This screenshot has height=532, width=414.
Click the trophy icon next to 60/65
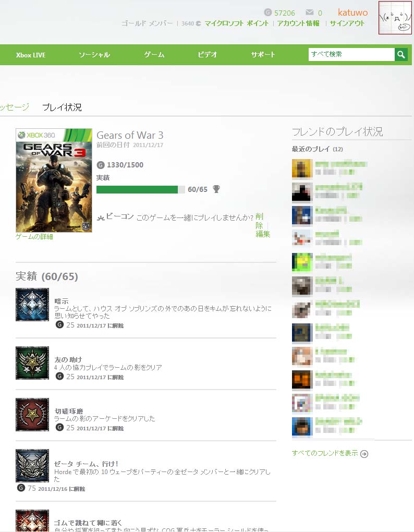pyautogui.click(x=216, y=189)
